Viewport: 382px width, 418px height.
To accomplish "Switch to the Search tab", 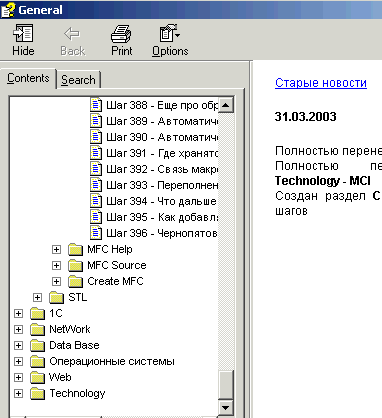I will 78,80.
